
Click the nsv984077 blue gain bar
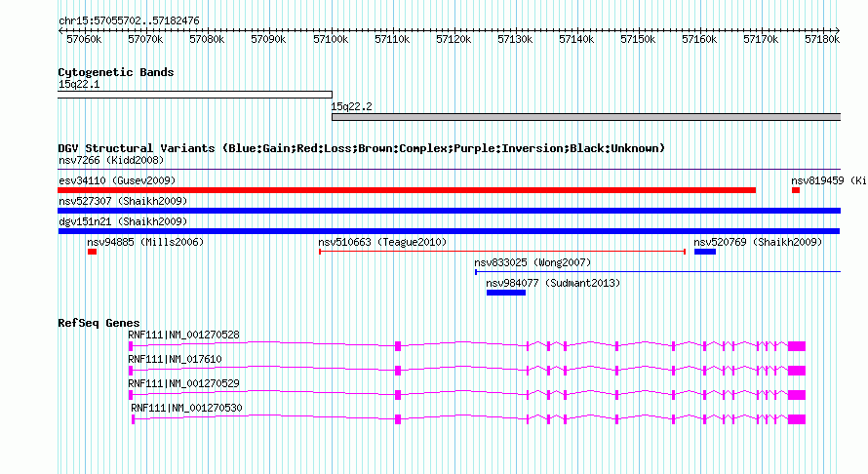click(x=506, y=293)
